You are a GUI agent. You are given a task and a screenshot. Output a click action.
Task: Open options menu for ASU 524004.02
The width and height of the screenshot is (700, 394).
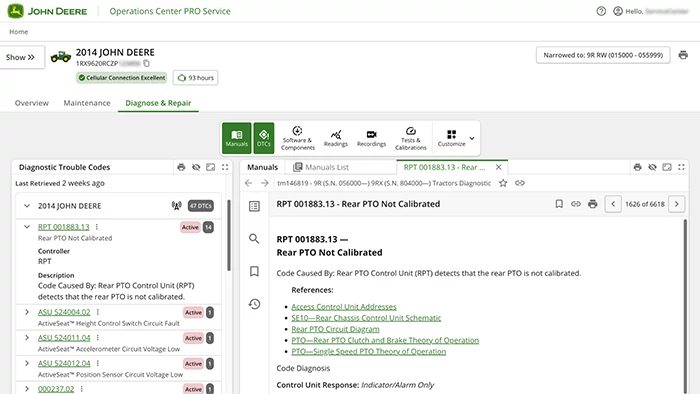coord(98,312)
